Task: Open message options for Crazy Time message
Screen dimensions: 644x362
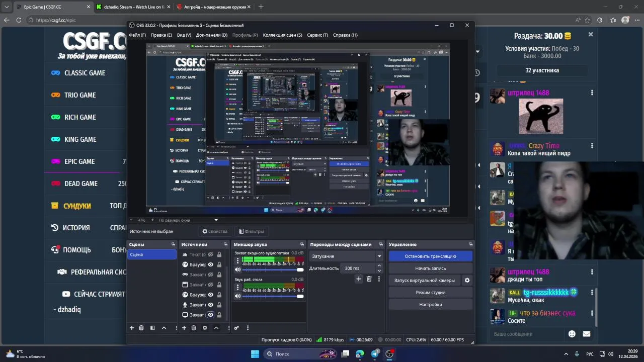Action: tap(592, 146)
